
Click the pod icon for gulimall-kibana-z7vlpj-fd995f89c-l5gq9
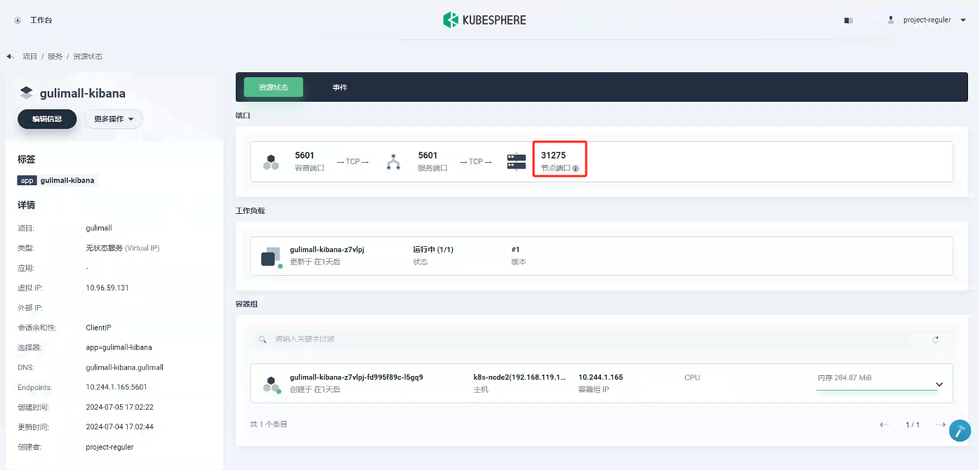point(271,384)
